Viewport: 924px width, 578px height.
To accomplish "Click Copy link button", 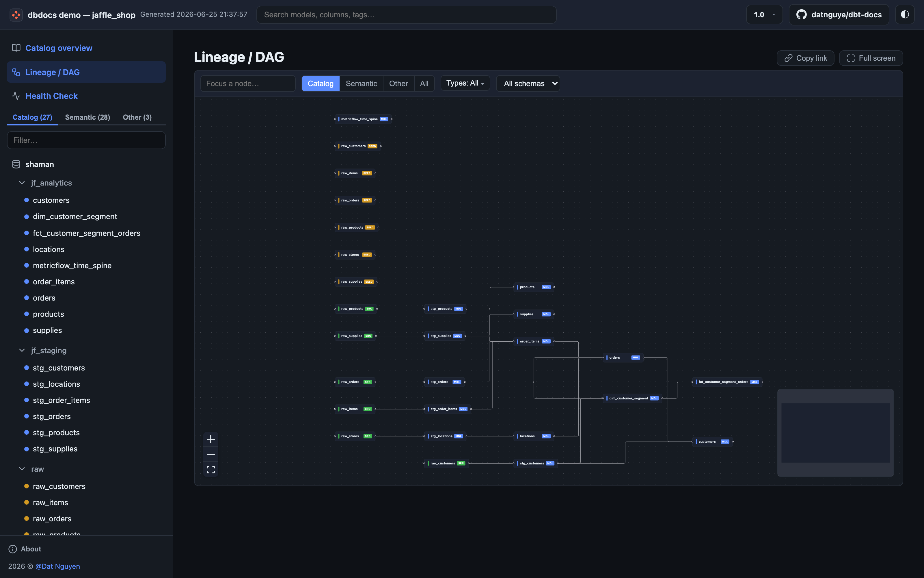I will pos(805,58).
